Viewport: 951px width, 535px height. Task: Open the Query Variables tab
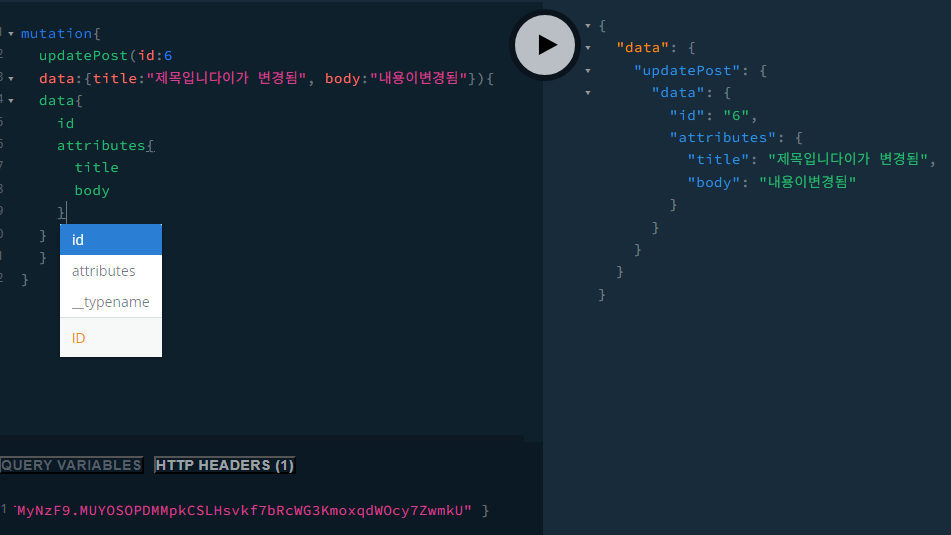pyautogui.click(x=71, y=465)
